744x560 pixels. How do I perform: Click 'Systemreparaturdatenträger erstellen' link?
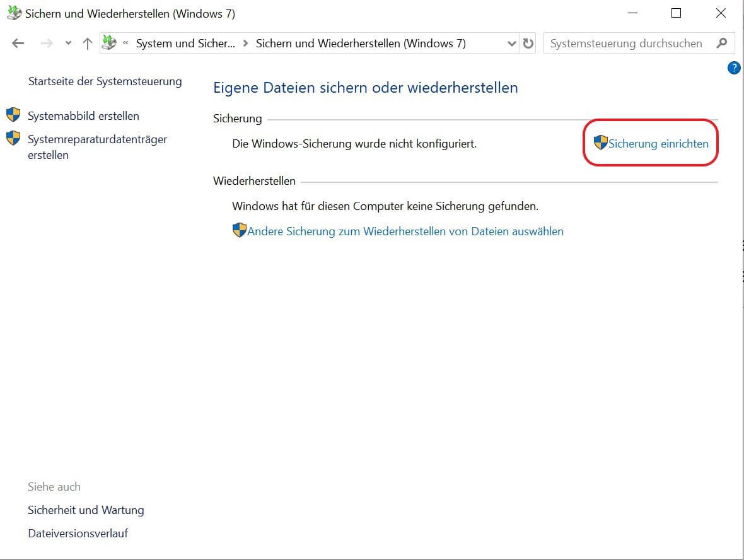[97, 147]
